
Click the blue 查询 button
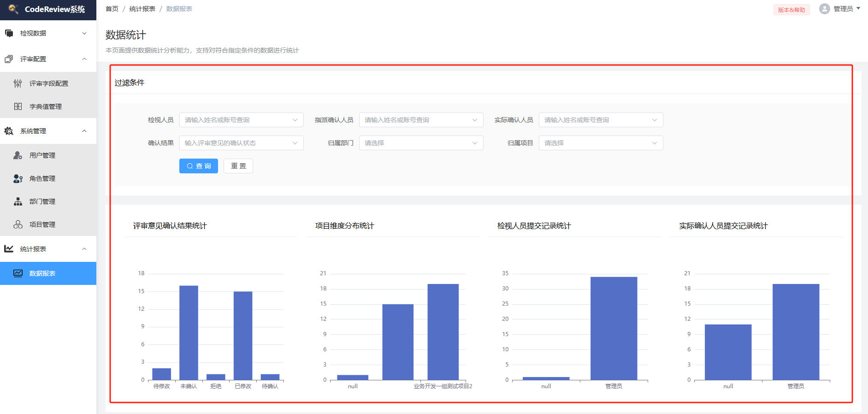tap(198, 166)
